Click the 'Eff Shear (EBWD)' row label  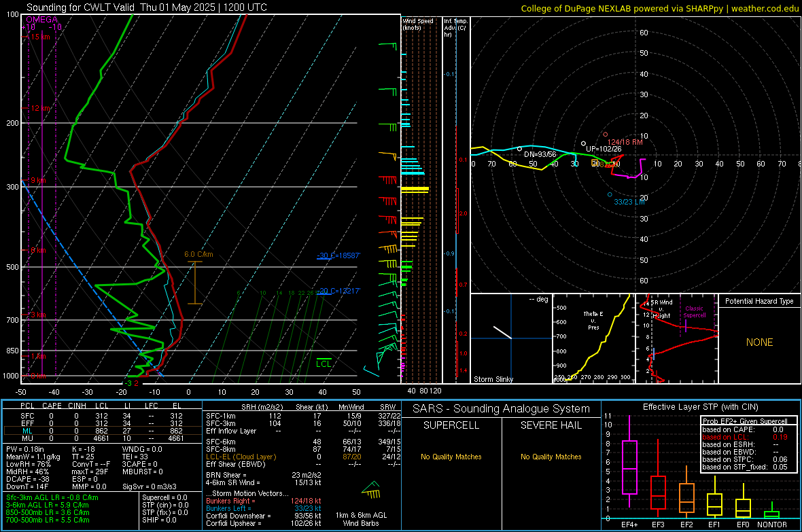235,465
